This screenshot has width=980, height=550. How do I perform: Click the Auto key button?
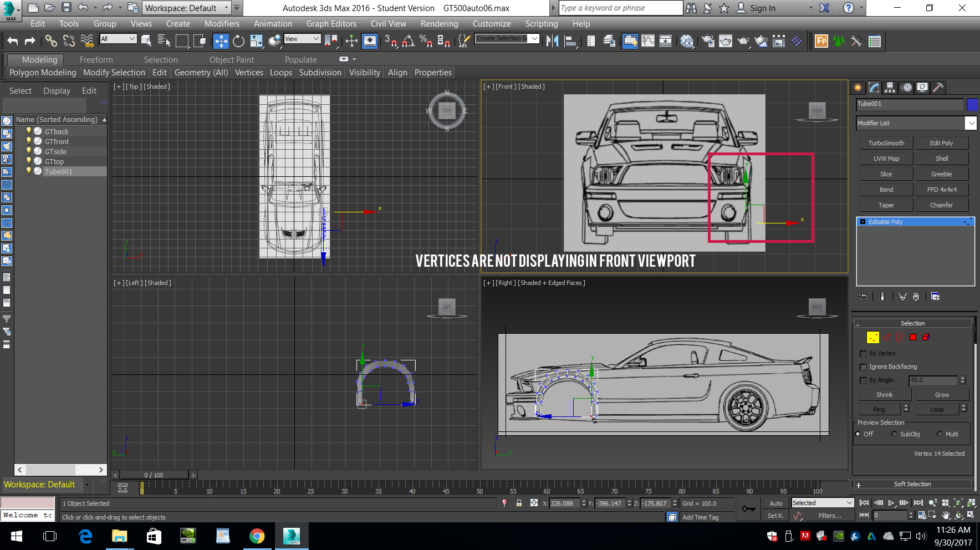(x=775, y=503)
